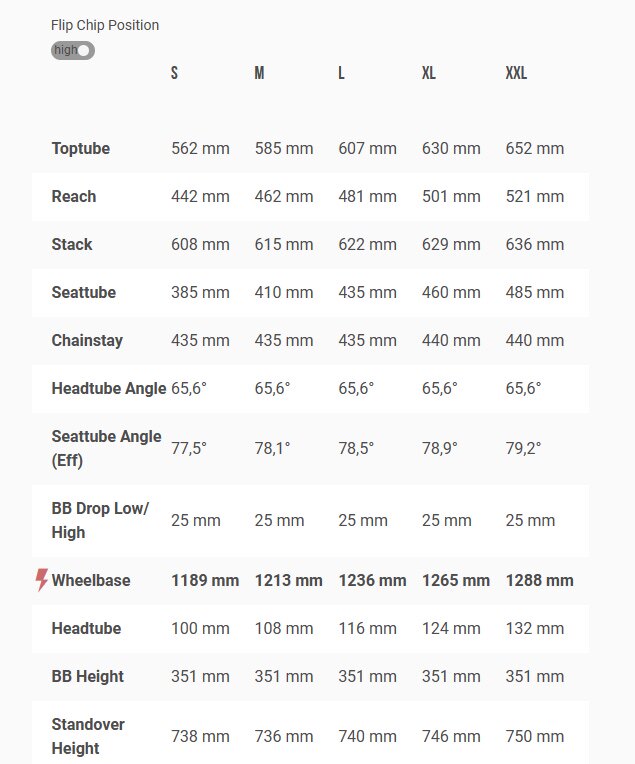Click the red lightning bolt icon beside Wheelbase
The width and height of the screenshot is (635, 764).
[x=42, y=580]
